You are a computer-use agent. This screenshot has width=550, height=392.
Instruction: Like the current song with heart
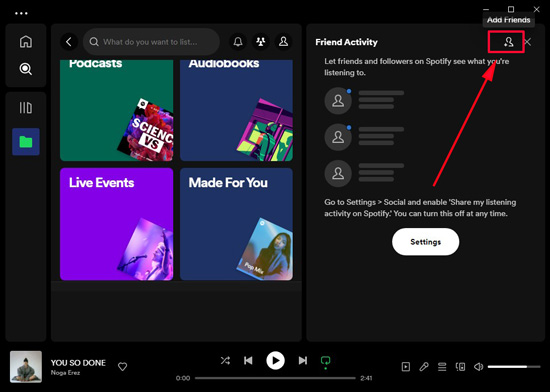[x=122, y=367]
